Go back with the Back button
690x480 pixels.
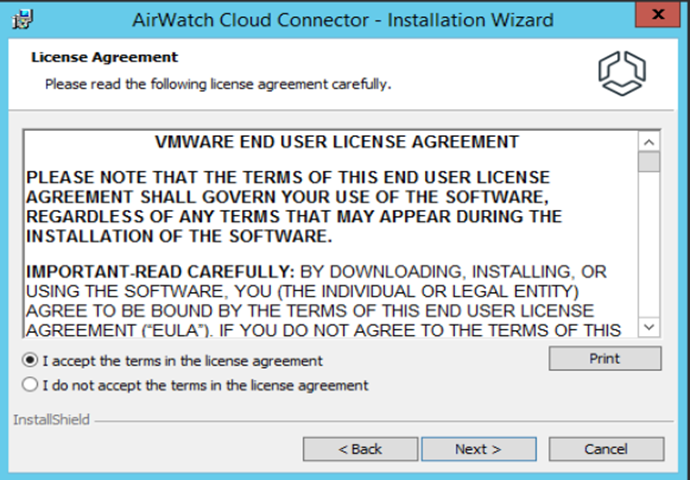pos(359,449)
